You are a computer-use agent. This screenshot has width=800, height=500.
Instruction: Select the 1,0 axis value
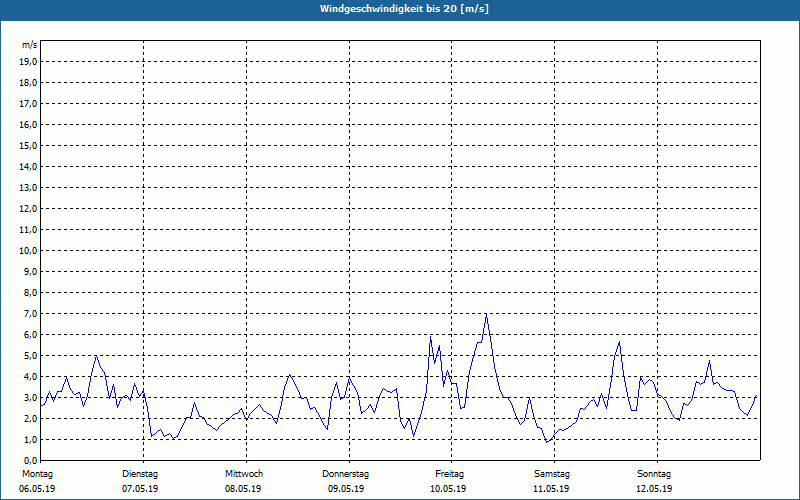[30, 439]
